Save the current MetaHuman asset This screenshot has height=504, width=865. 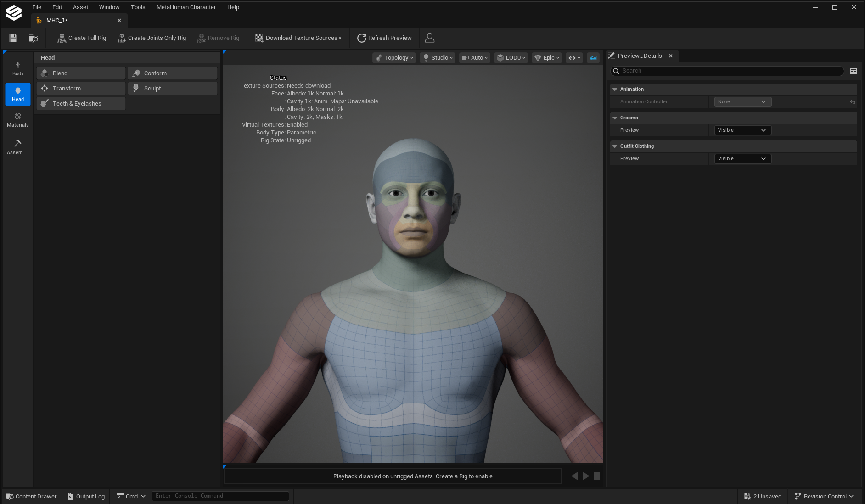pyautogui.click(x=13, y=38)
